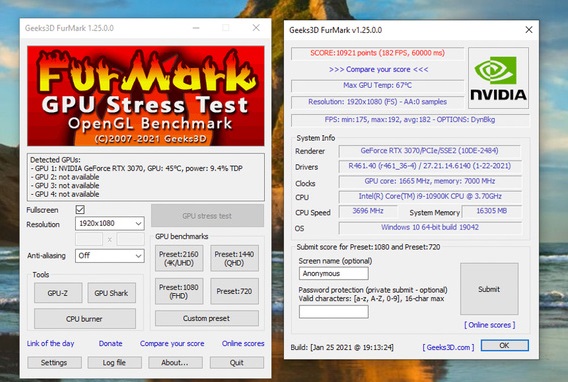Click the GPU stress test button
The image size is (568, 382).
[x=207, y=216]
